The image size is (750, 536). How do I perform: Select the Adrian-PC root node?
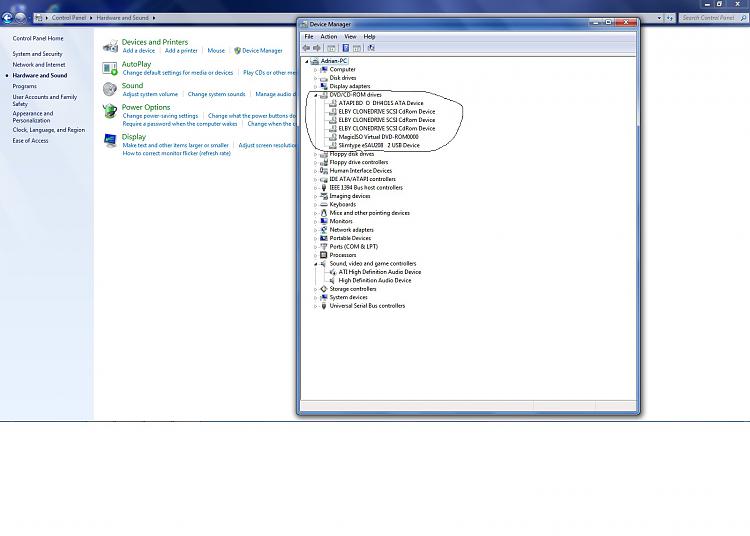[334, 61]
